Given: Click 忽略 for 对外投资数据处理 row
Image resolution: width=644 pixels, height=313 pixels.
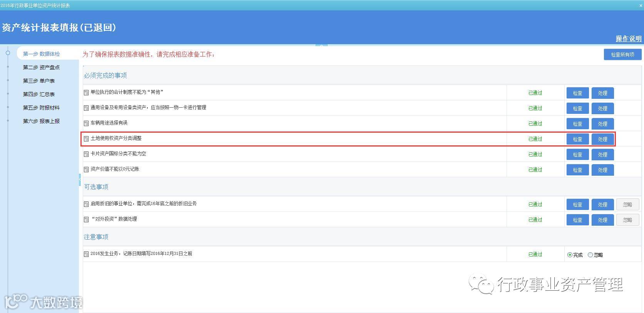Looking at the screenshot, I should point(627,220).
